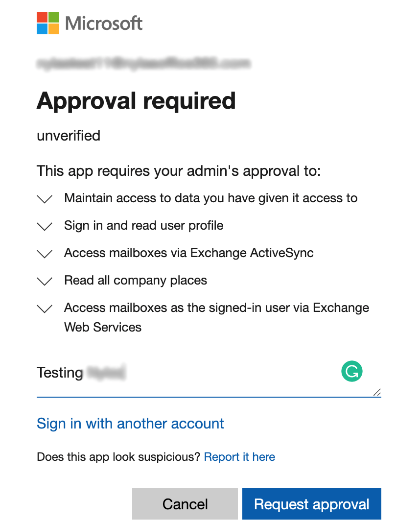Follow the 'Report it here' link

tap(239, 457)
